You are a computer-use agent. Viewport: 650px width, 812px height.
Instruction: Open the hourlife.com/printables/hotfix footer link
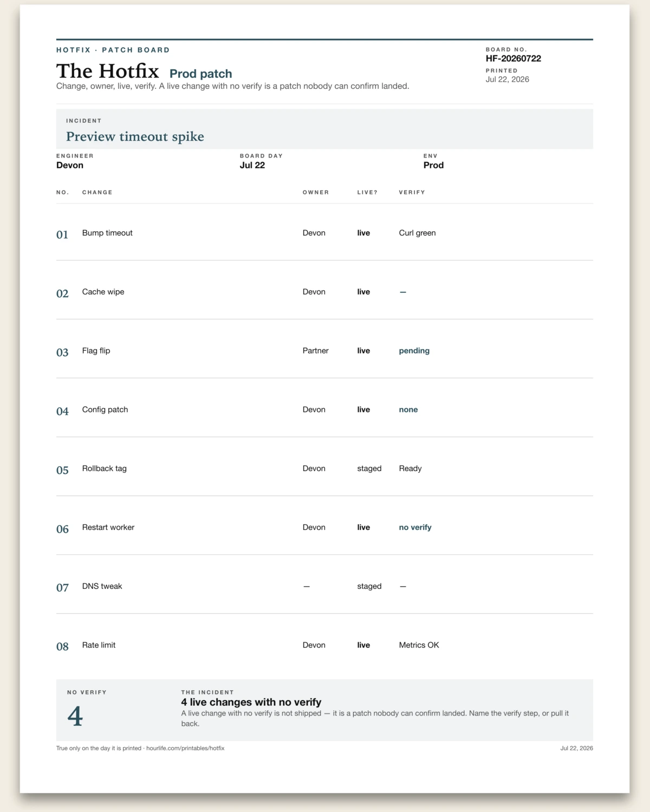[x=185, y=748]
